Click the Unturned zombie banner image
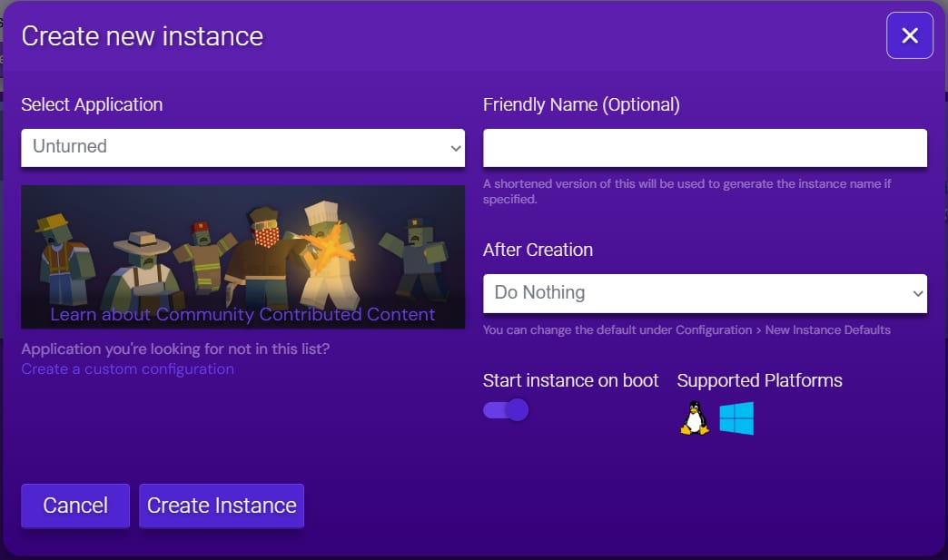Viewport: 948px width, 560px height. point(242,245)
